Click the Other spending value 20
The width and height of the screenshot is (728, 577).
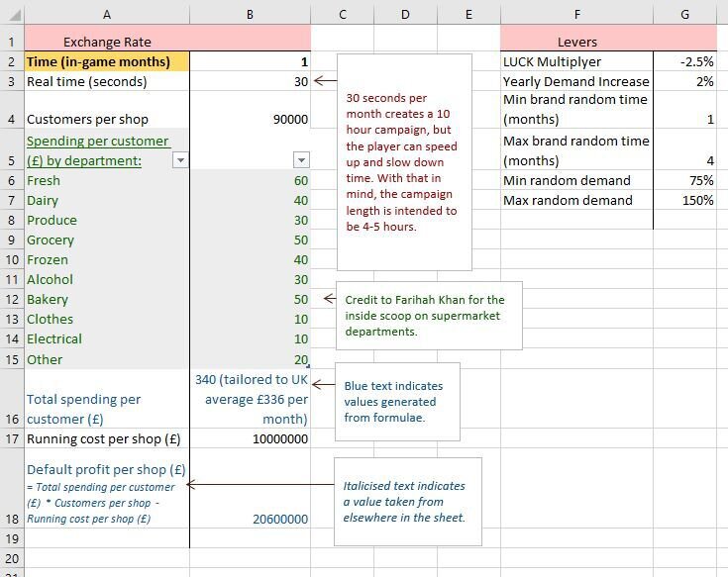251,359
